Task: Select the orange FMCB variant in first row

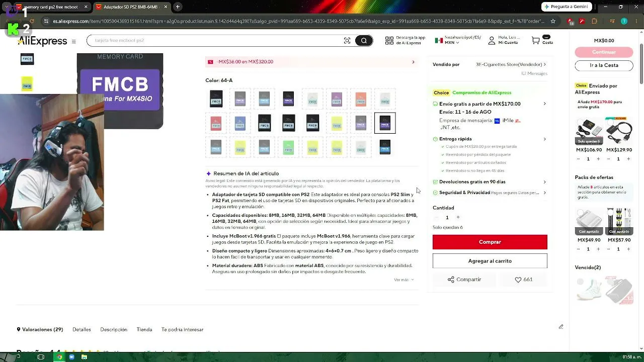Action: pyautogui.click(x=361, y=99)
